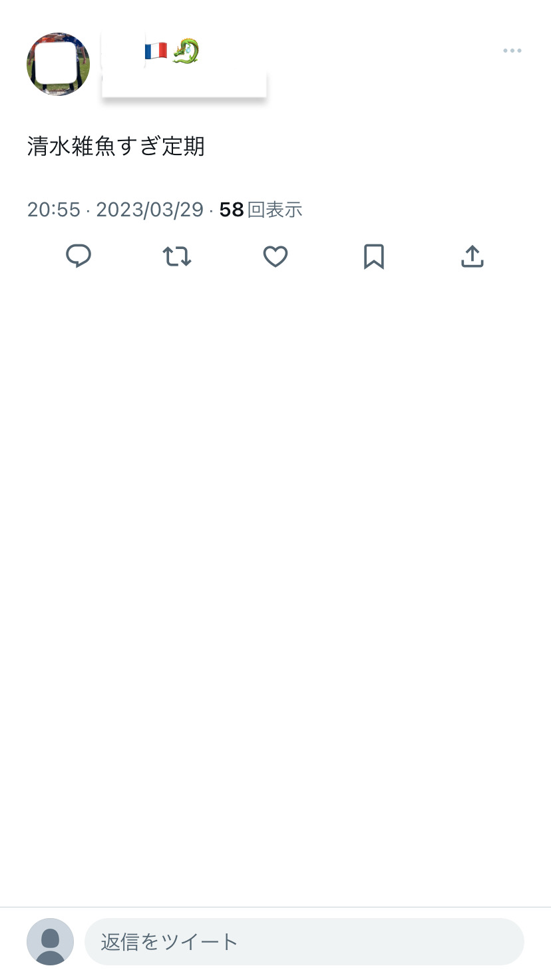
Task: Bookmark this tweet
Action: pos(374,256)
